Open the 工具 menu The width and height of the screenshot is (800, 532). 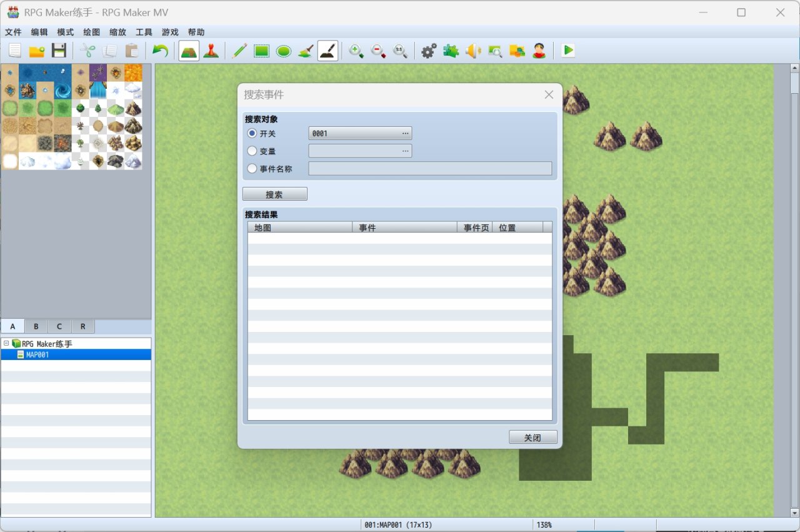click(x=144, y=33)
